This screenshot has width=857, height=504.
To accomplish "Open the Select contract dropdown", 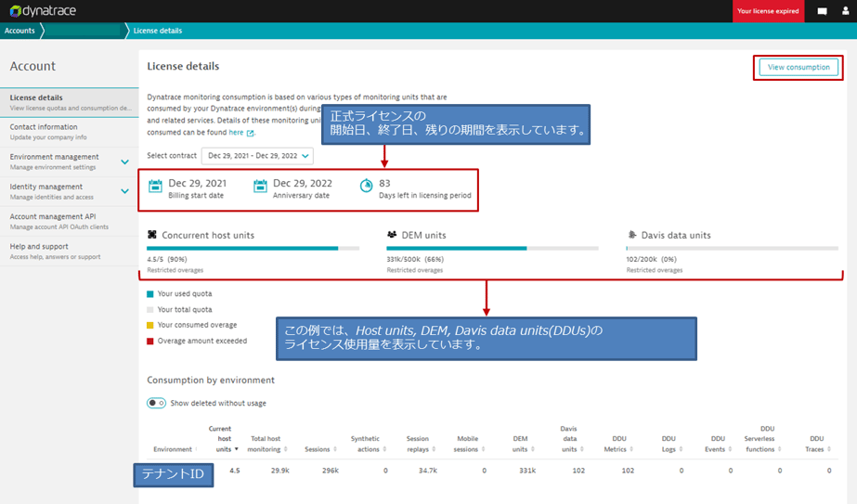I will point(257,156).
